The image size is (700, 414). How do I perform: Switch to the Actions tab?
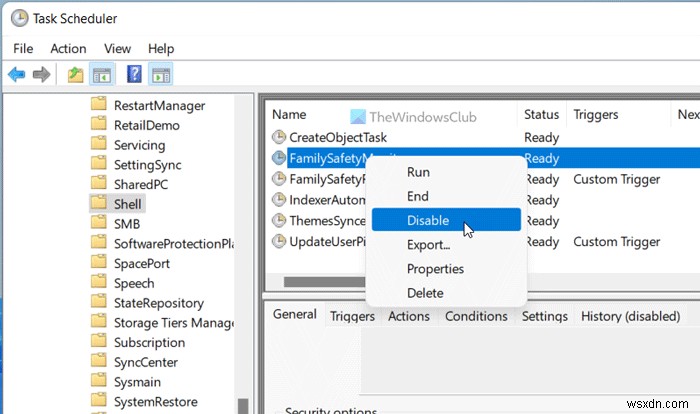tap(408, 316)
